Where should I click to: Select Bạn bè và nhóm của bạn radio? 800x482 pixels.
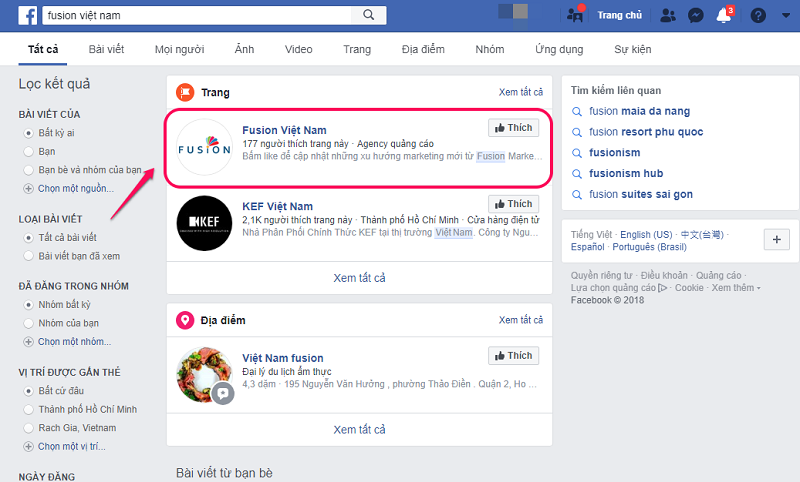coord(29,170)
